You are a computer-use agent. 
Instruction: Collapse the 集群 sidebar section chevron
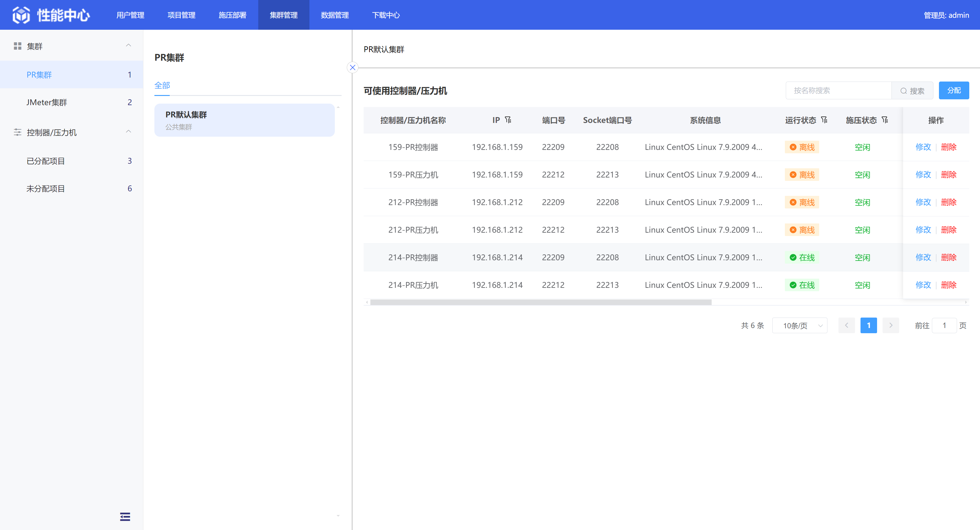point(129,45)
